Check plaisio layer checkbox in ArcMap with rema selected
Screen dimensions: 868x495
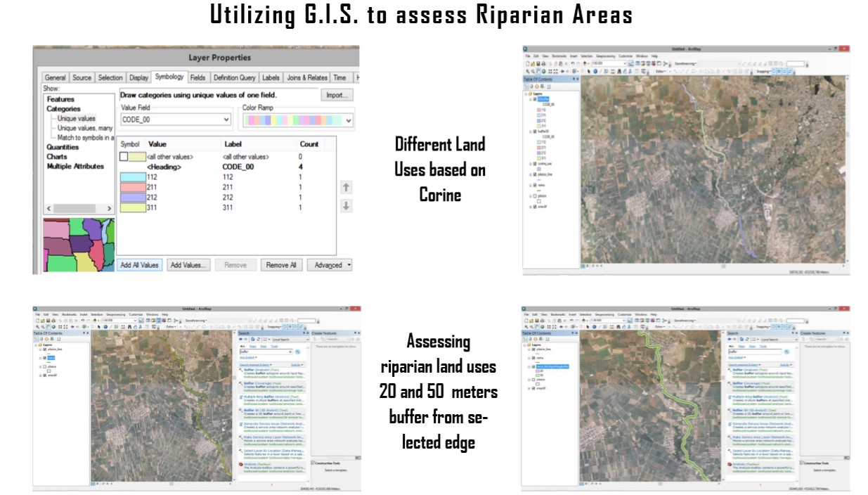[x=45, y=366]
